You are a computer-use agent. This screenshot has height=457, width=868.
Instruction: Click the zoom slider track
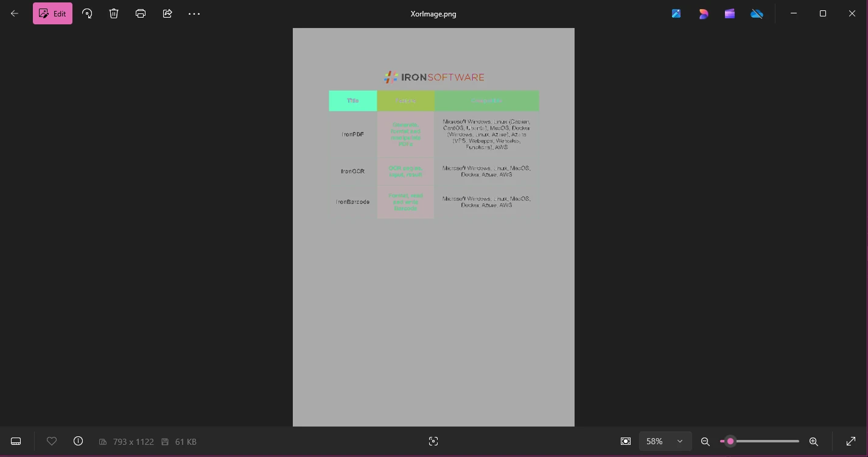tap(767, 441)
